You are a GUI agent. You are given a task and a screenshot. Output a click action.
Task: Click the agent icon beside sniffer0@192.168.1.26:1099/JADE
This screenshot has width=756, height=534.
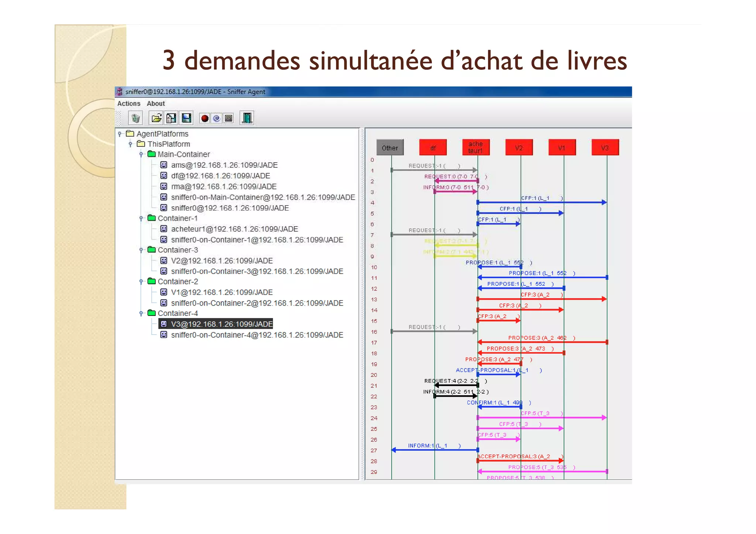click(164, 207)
